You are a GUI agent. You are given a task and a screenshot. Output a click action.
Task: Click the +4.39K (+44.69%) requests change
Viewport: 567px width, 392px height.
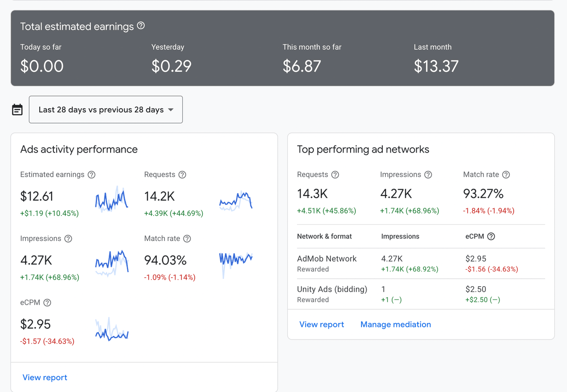[x=174, y=213]
